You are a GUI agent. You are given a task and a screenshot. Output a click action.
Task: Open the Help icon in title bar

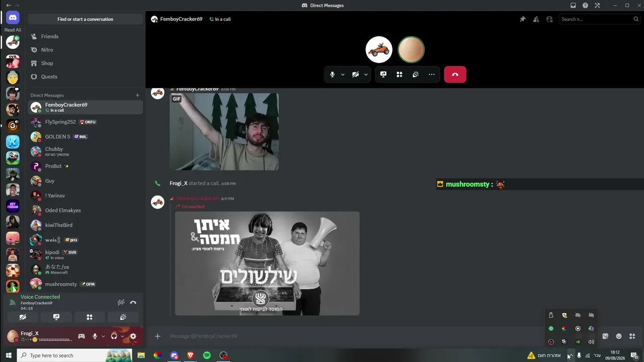coord(585,6)
